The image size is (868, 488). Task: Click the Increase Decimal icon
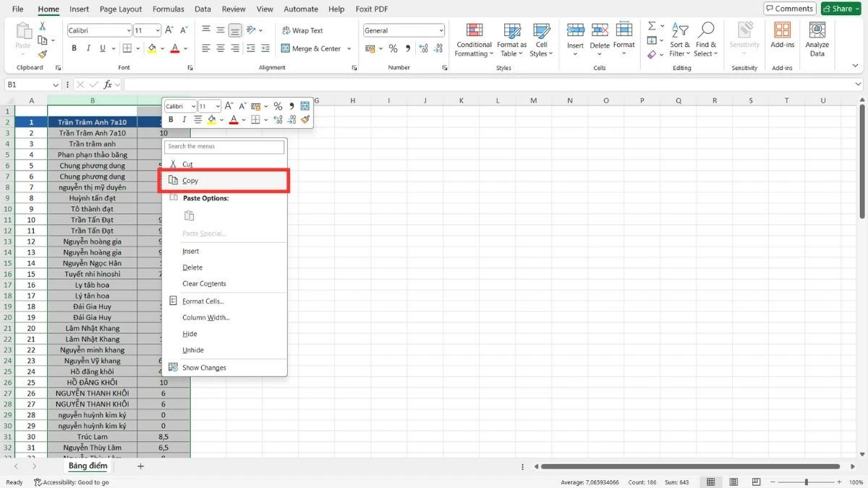pyautogui.click(x=423, y=48)
